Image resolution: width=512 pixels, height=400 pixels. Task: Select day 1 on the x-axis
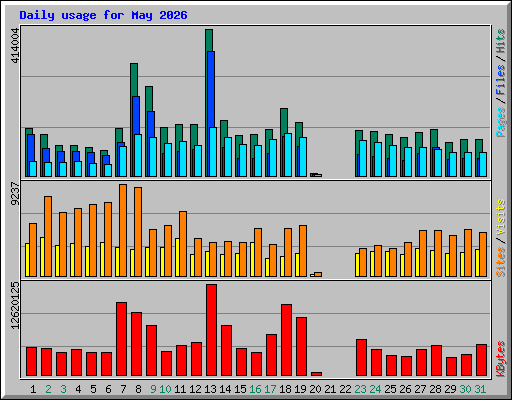point(33,389)
